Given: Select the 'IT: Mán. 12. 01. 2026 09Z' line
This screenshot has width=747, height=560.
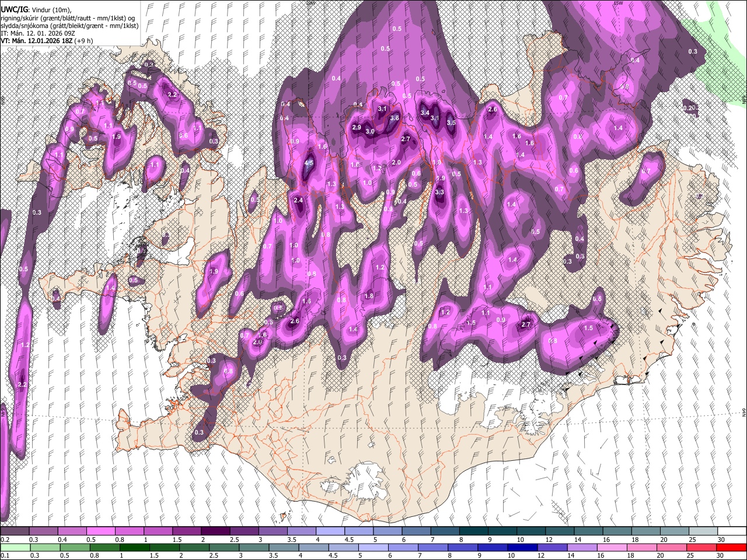Looking at the screenshot, I should (x=38, y=33).
